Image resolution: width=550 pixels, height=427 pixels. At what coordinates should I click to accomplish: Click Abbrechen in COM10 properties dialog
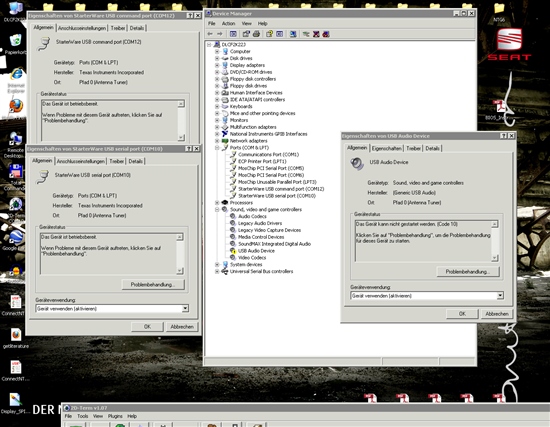pos(182,326)
